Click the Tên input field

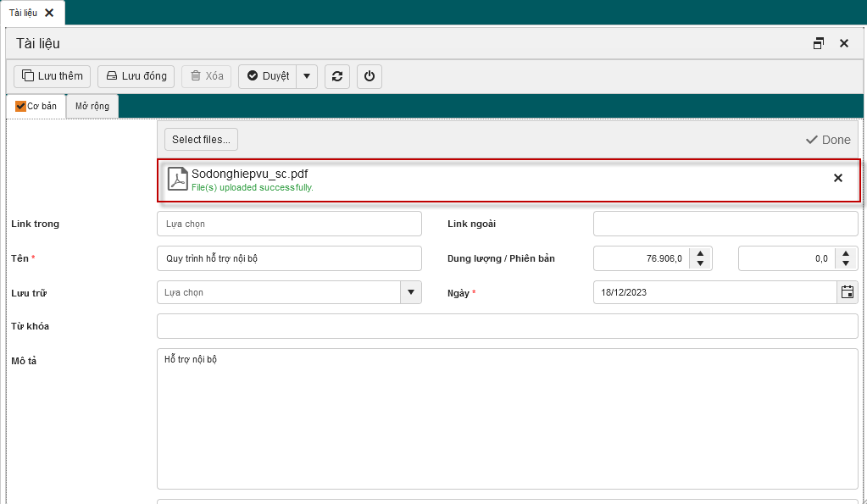pos(289,258)
